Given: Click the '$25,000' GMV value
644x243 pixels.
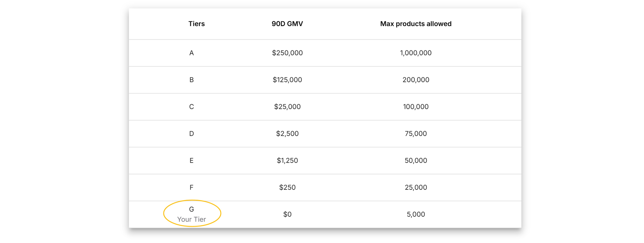Looking at the screenshot, I should pyautogui.click(x=287, y=107).
